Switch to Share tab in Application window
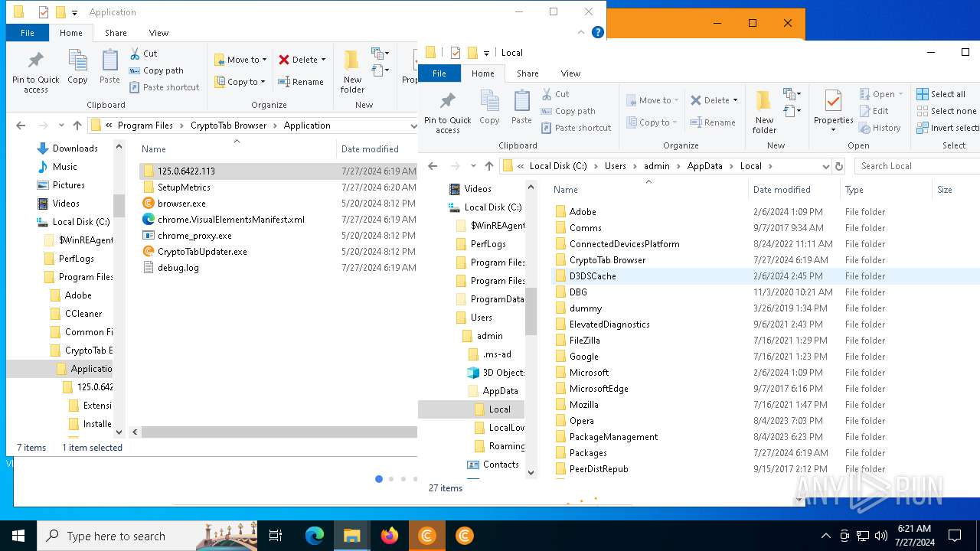The image size is (980, 551). point(116,33)
